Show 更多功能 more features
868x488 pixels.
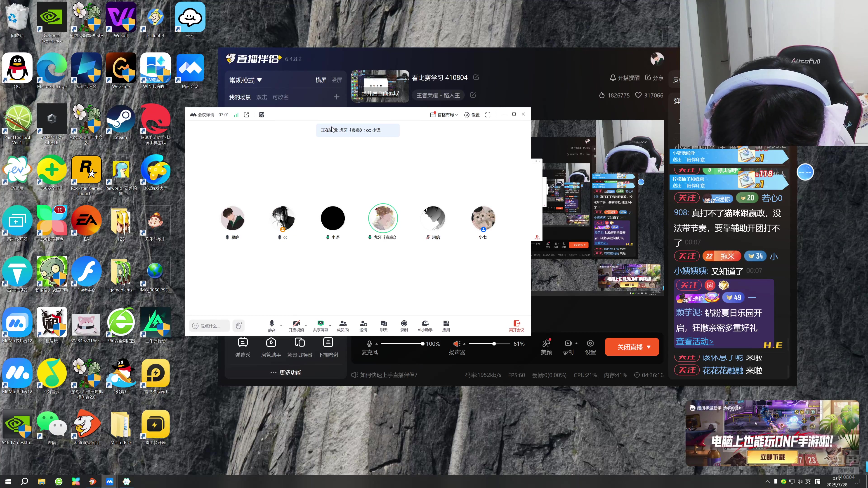[286, 373]
